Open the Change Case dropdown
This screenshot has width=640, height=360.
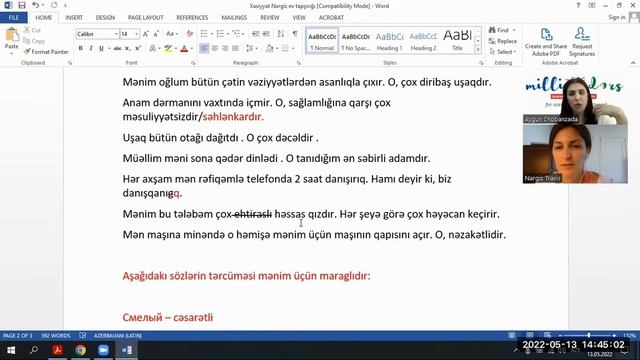click(x=172, y=34)
